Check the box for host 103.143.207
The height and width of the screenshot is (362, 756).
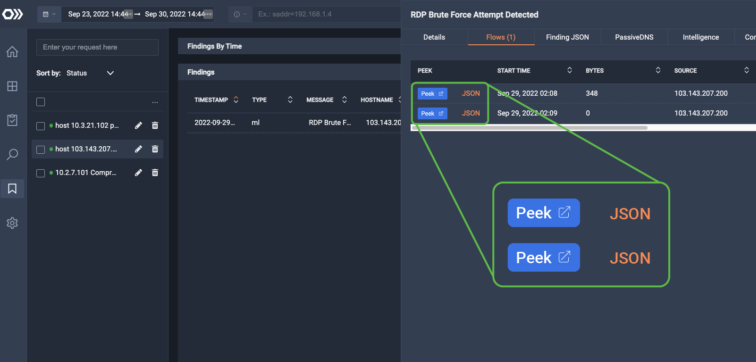40,149
